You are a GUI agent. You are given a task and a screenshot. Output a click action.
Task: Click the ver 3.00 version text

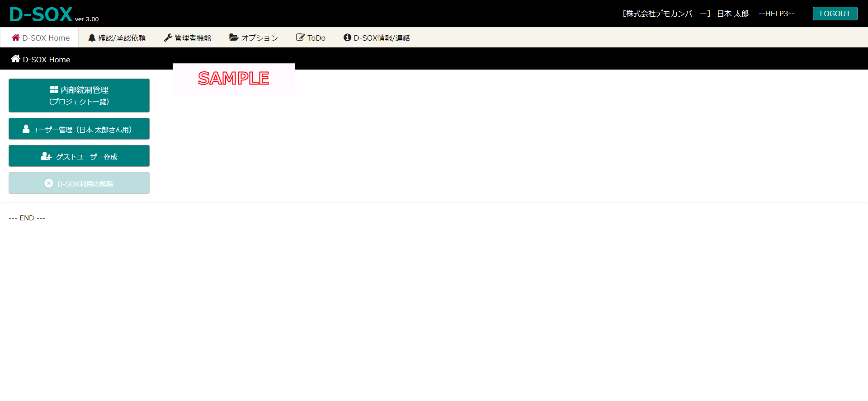coord(87,19)
